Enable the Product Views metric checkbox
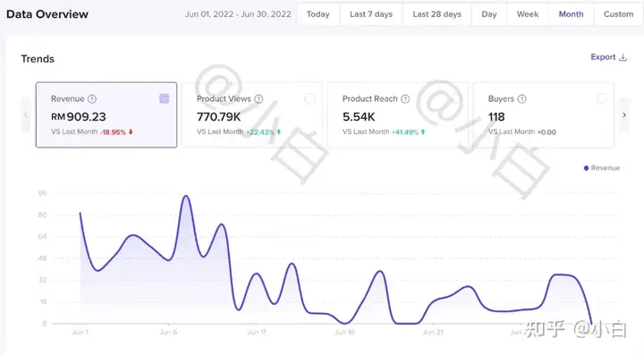This screenshot has height=355, width=644. click(x=309, y=98)
